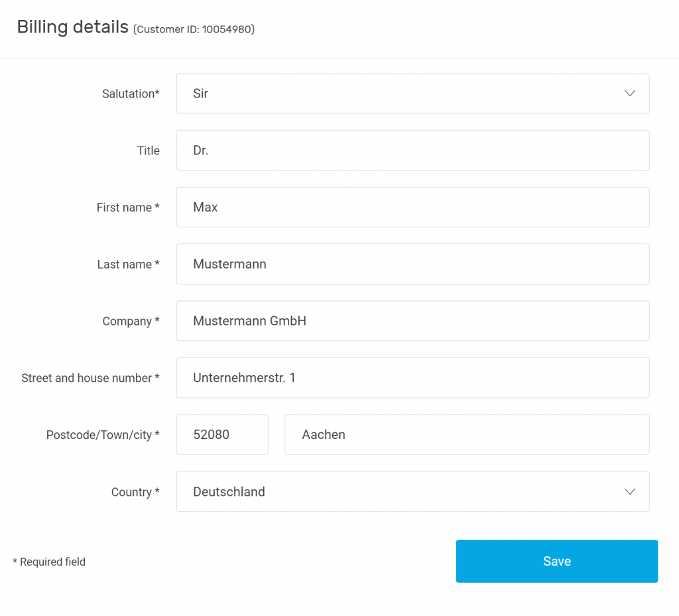Edit the Company field Mustermann GmbH
This screenshot has width=679, height=616.
pyautogui.click(x=412, y=321)
